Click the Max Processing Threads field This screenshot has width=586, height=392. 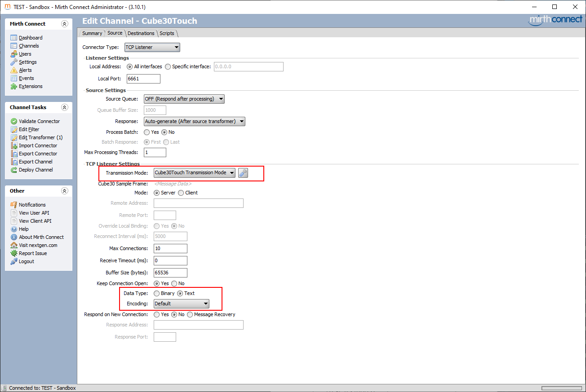coord(155,153)
